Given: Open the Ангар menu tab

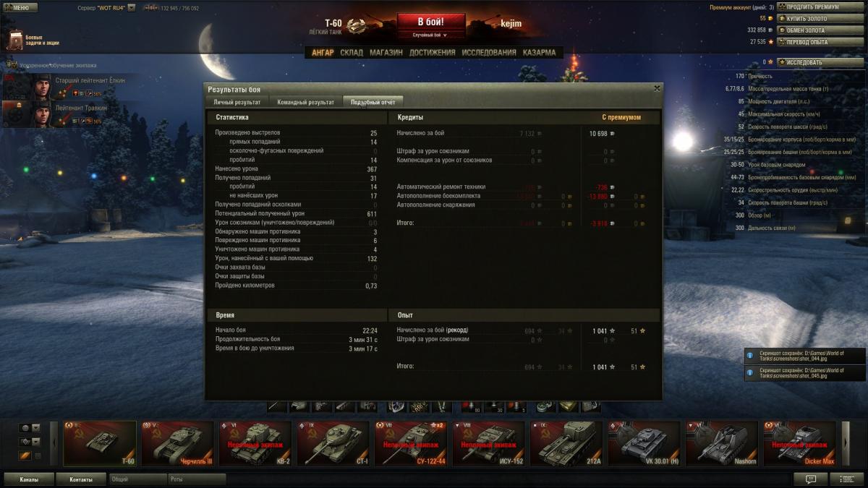Looking at the screenshot, I should [323, 53].
